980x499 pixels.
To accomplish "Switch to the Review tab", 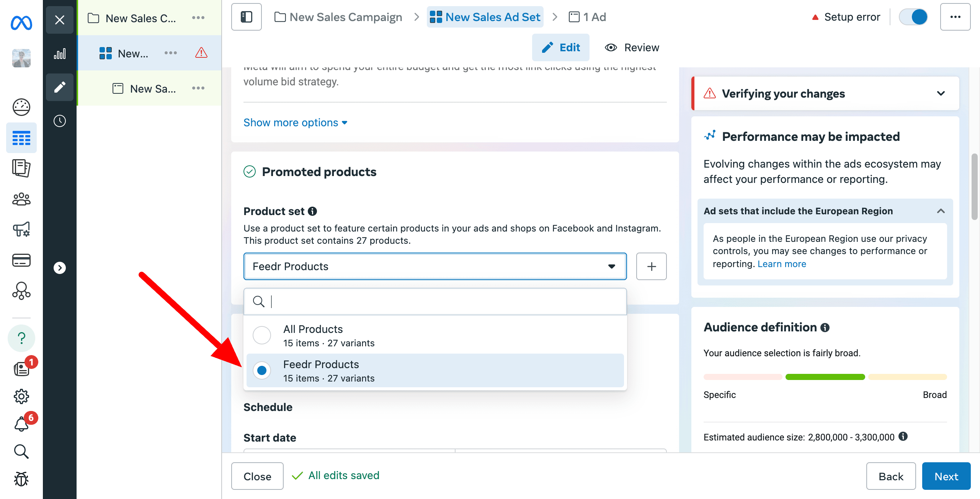I will point(632,47).
